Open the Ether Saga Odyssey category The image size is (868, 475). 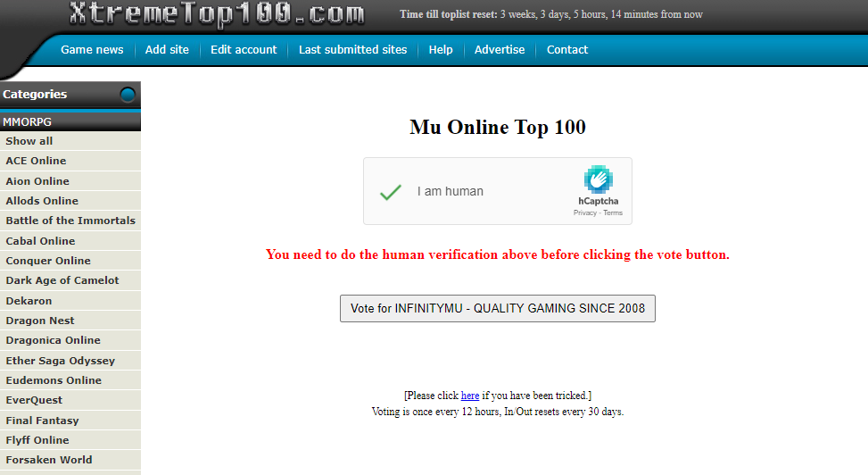(x=70, y=361)
